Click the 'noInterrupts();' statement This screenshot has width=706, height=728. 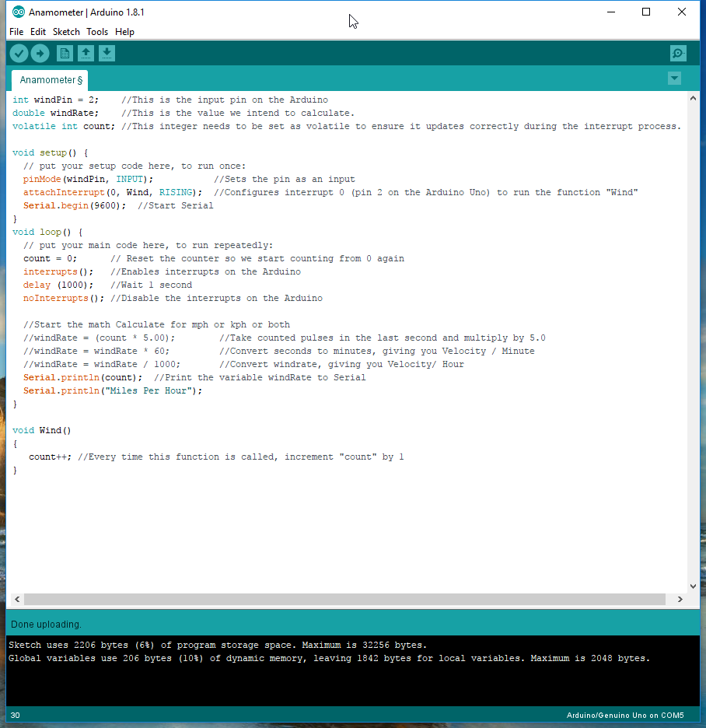(64, 298)
